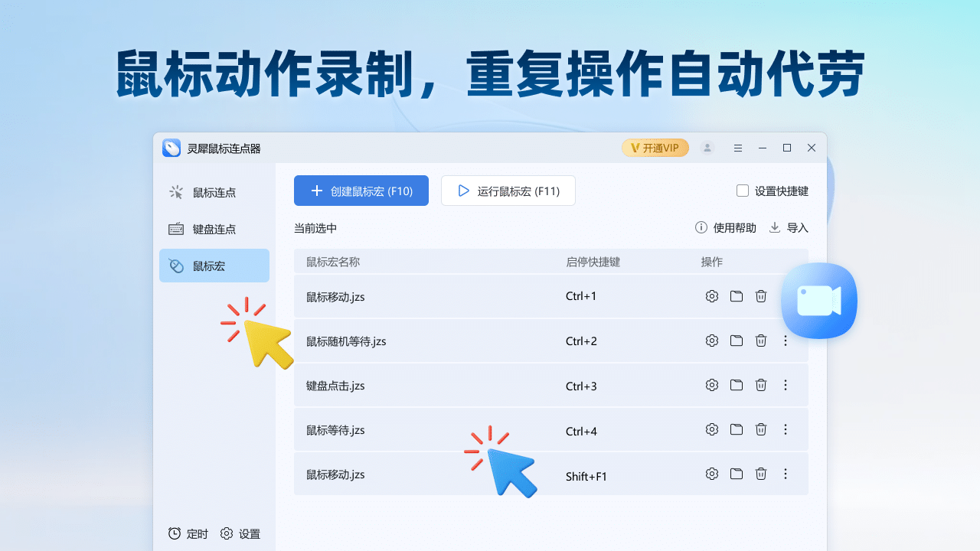980x551 pixels.
Task: Open more options for the Shift+F1 macro row
Action: (x=786, y=474)
